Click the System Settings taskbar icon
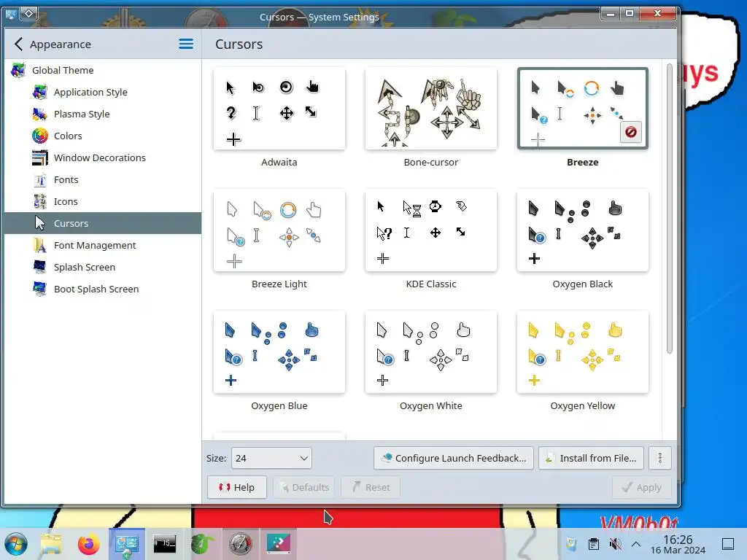 [x=127, y=544]
